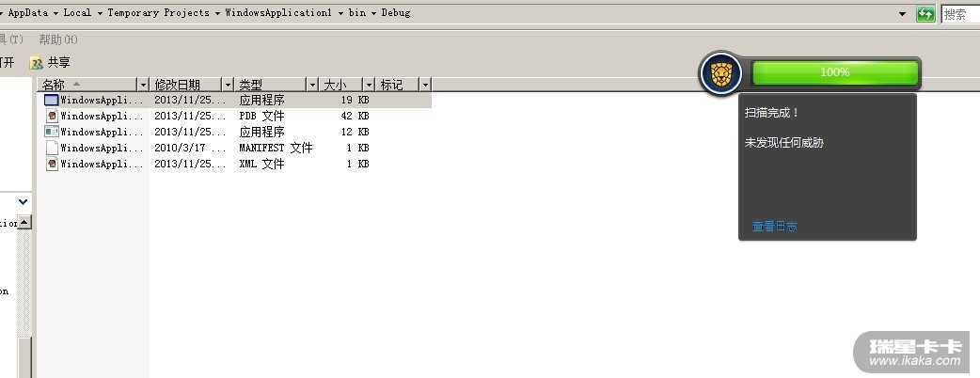Click the green refresh icon beside address bar
980x378 pixels.
(925, 14)
